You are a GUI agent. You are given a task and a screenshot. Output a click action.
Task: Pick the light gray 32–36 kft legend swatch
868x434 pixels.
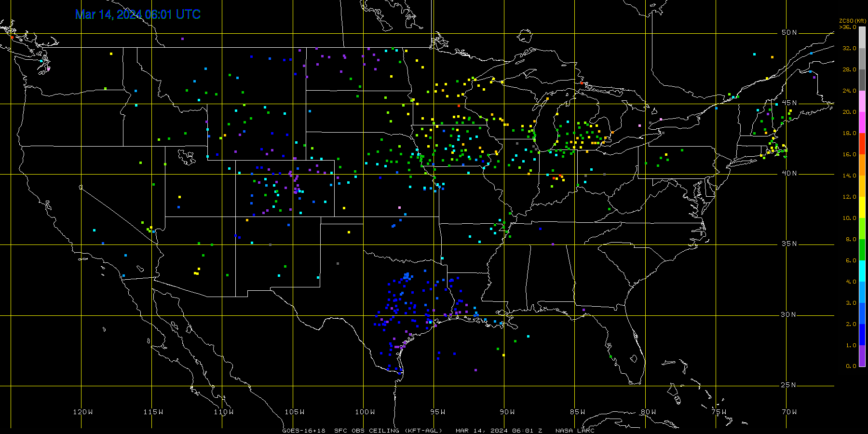pyautogui.click(x=862, y=38)
